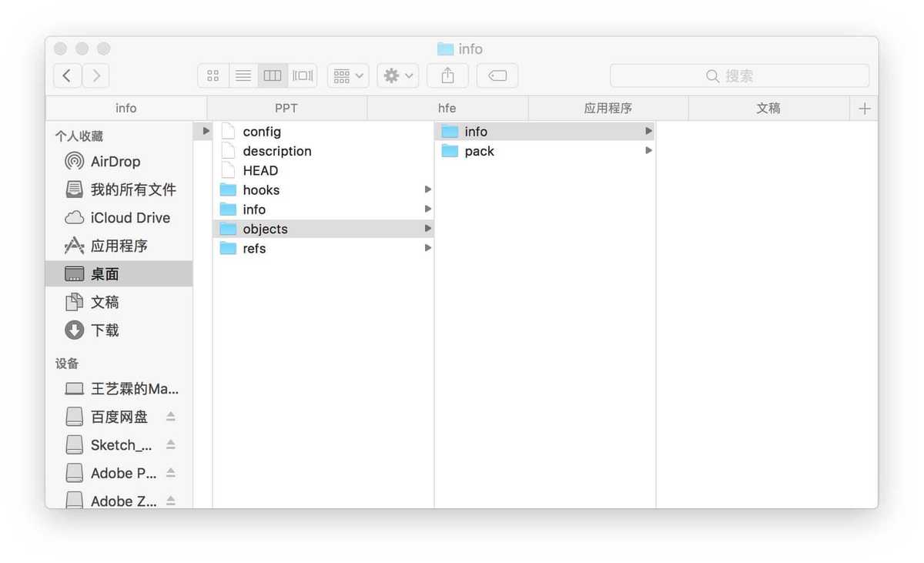The height and width of the screenshot is (563, 924).
Task: Open the gear Action menu dropdown
Action: pos(398,75)
